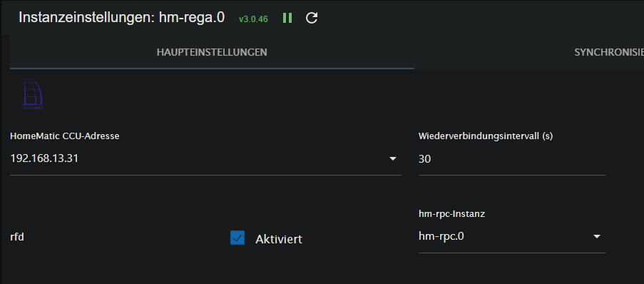Pause the hm-rega.0 instance

point(287,18)
